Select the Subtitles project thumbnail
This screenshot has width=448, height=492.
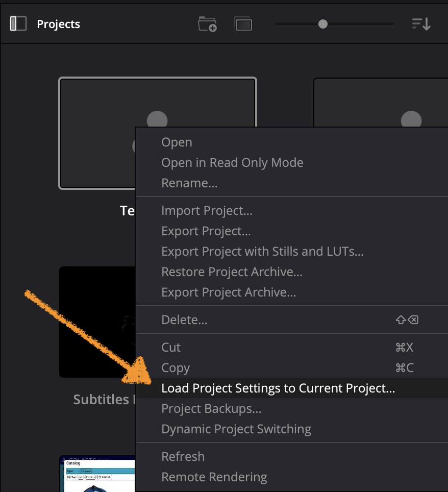97,322
